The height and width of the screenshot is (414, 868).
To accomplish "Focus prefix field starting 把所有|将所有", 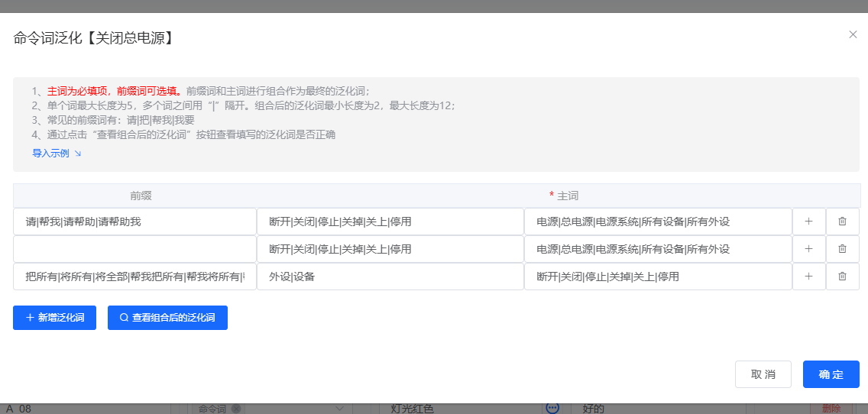I will point(135,277).
